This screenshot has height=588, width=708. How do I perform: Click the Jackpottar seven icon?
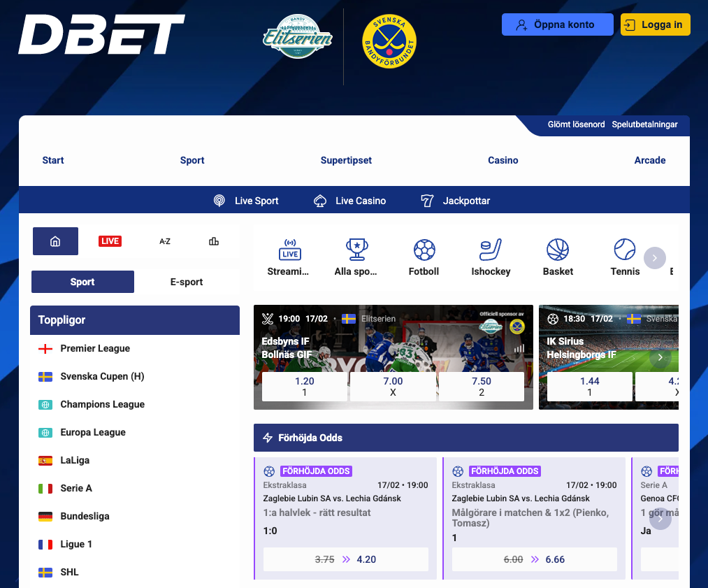[x=427, y=201]
